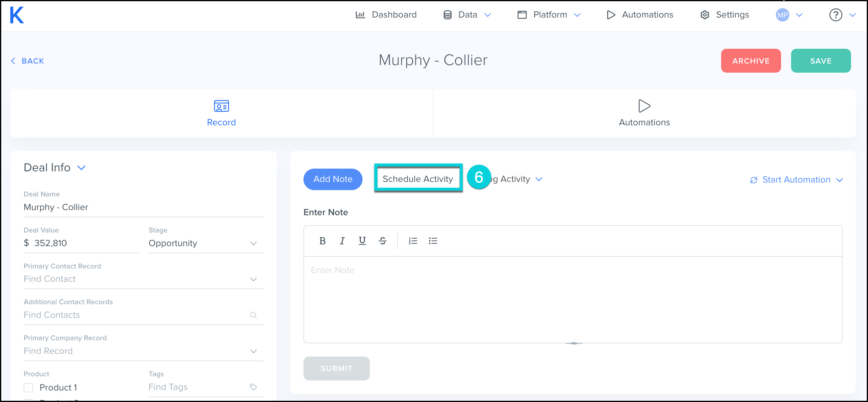This screenshot has width=868, height=402.
Task: Click the Bold formatting icon
Action: [322, 241]
